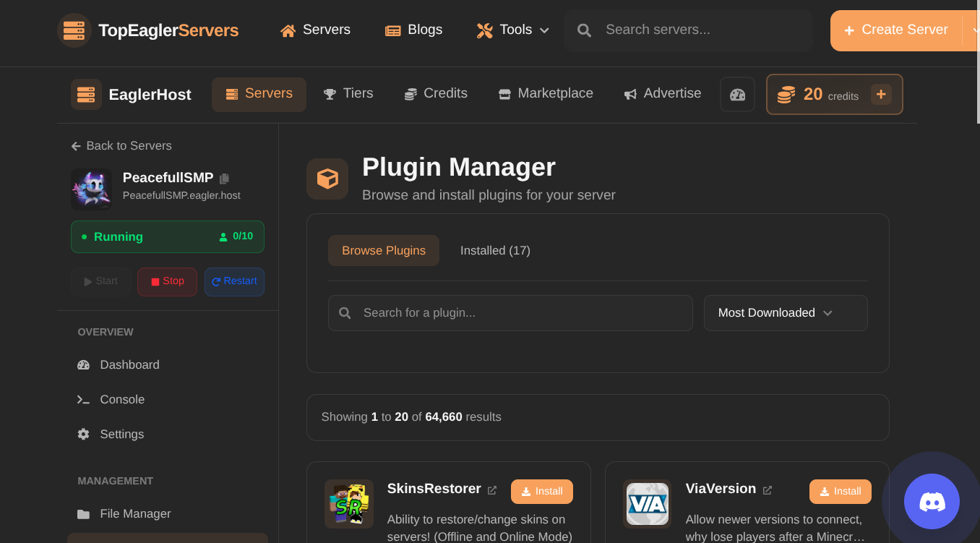Stop the running server
The height and width of the screenshot is (543, 980).
[x=167, y=282]
